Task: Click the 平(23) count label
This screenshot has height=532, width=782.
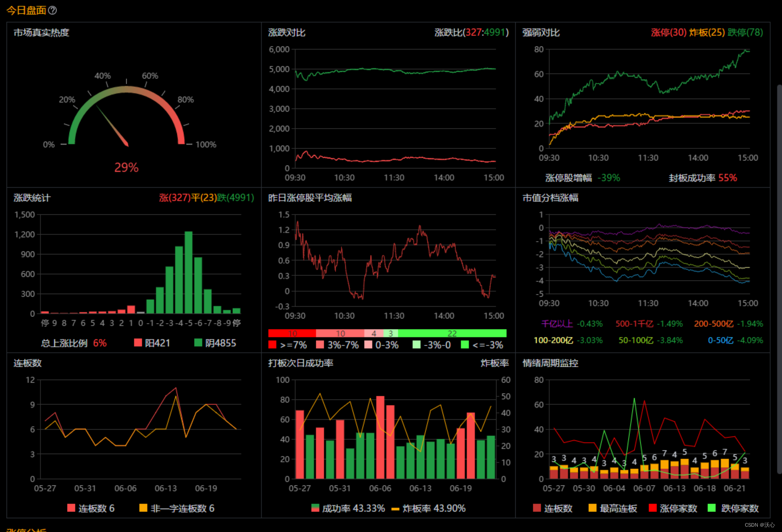Action: click(x=204, y=198)
